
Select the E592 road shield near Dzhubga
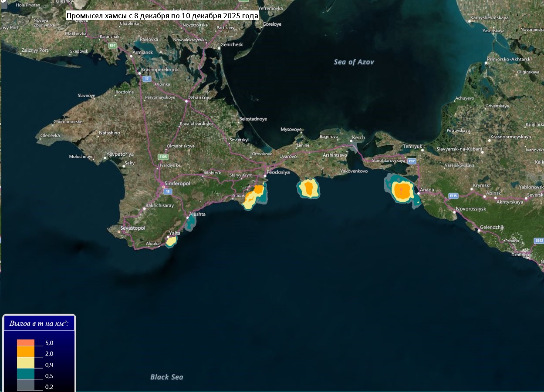[539, 241]
